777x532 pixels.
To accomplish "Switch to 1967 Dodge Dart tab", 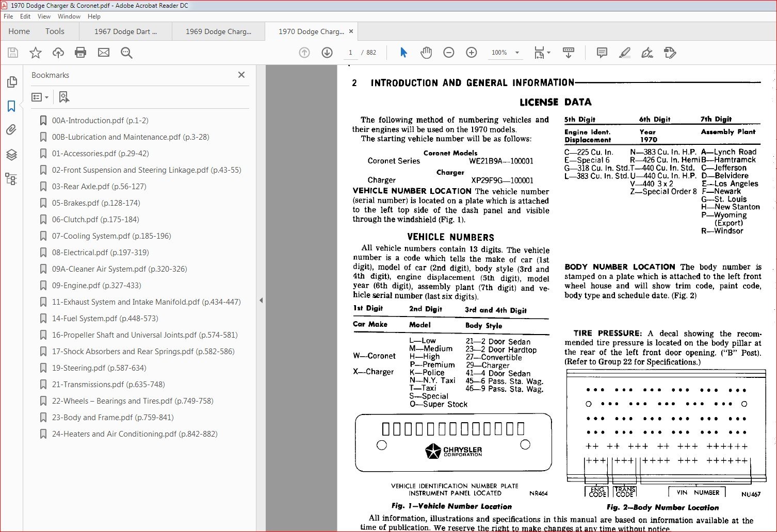I will (125, 31).
